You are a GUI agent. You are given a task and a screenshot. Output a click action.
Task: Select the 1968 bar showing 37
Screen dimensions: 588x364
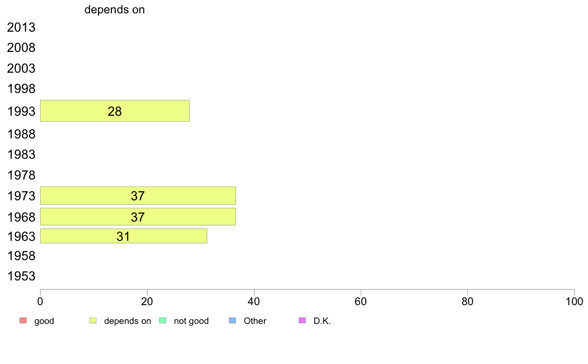click(138, 217)
